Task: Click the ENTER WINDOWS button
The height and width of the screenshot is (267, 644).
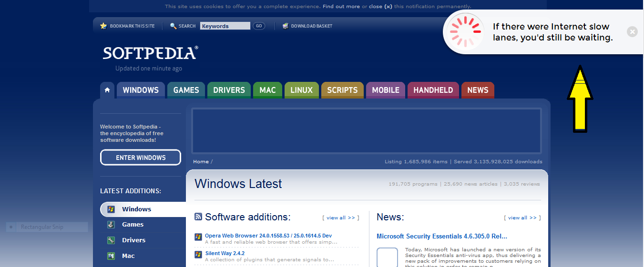Action: (x=141, y=158)
